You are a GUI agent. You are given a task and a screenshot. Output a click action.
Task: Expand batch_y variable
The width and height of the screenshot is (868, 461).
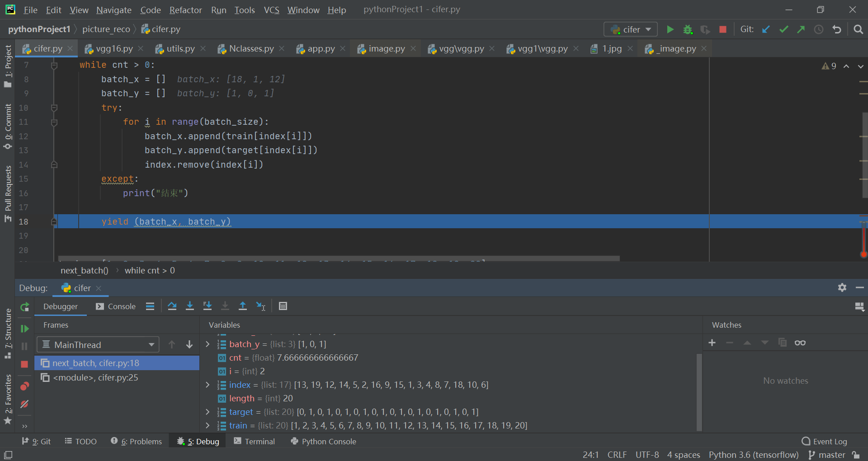click(x=208, y=344)
